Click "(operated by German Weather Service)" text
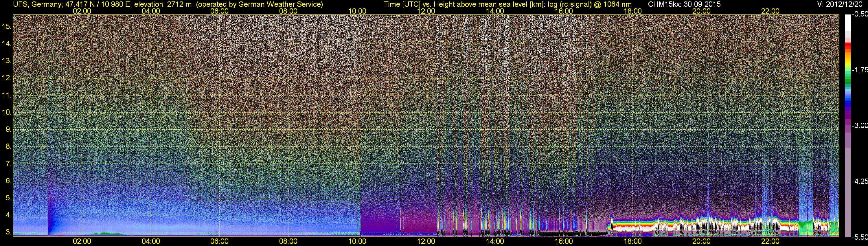868x246 pixels. tap(260, 4)
